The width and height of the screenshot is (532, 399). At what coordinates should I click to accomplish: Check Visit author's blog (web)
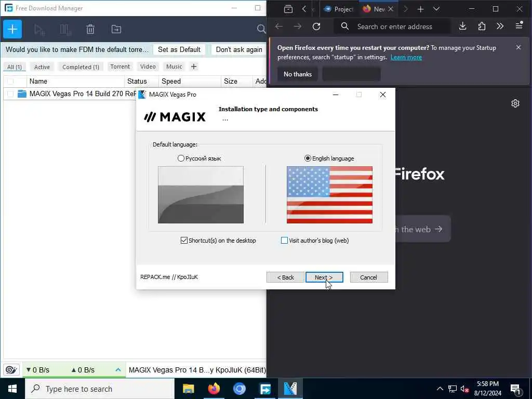click(x=284, y=241)
